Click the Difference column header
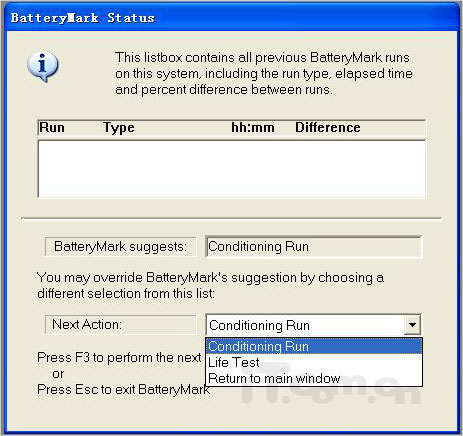The width and height of the screenshot is (463, 436). pos(328,128)
